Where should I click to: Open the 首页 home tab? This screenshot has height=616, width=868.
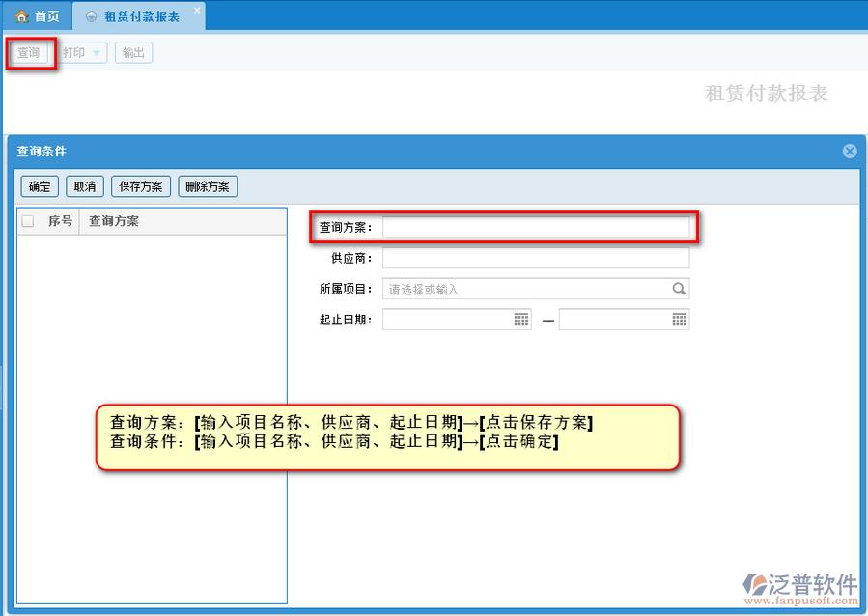point(37,16)
